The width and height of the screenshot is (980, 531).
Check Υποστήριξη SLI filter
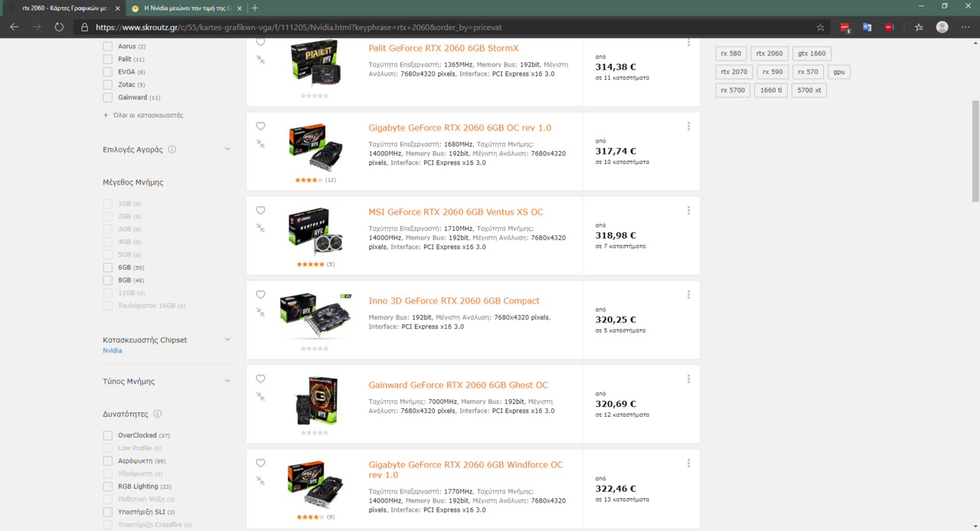click(108, 512)
